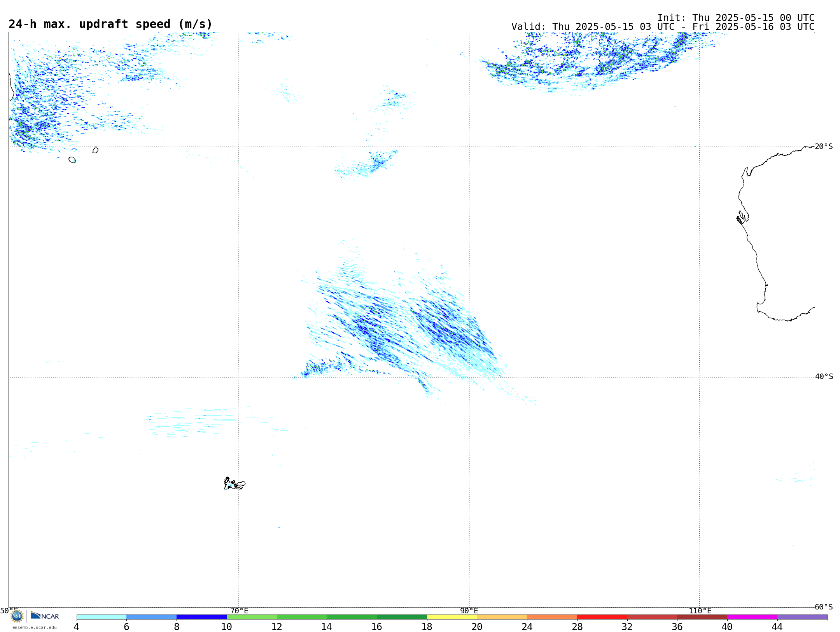Click the '50°E' longitude label
Image resolution: width=840 pixels, height=632 pixels.
9,611
